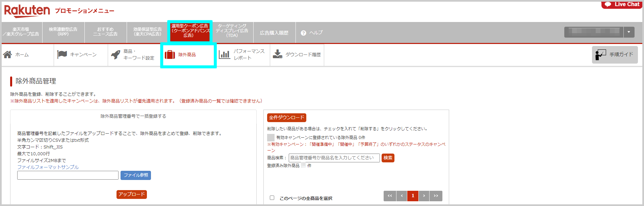644x206 pixels.
Task: Check このページの全商品を選択
Action: click(272, 198)
